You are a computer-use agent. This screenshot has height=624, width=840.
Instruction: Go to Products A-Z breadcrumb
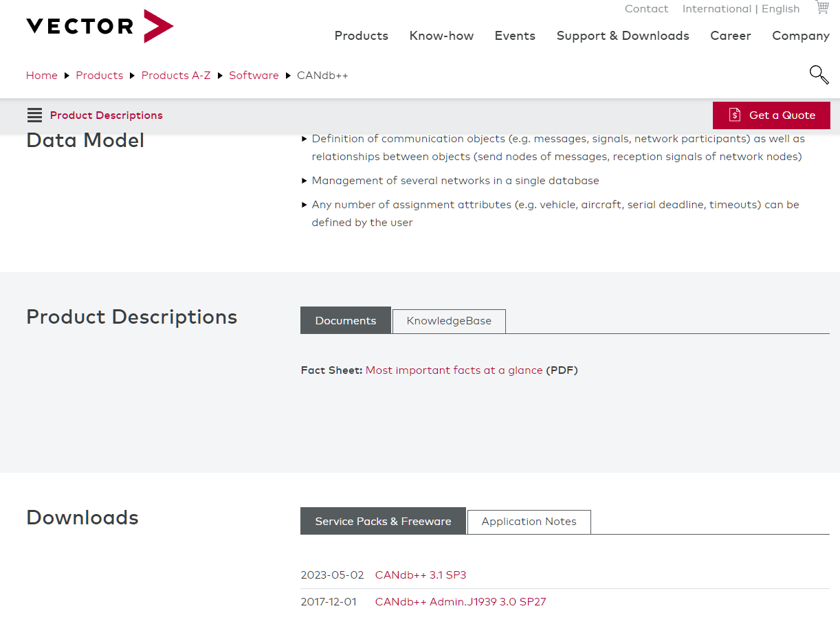click(176, 76)
